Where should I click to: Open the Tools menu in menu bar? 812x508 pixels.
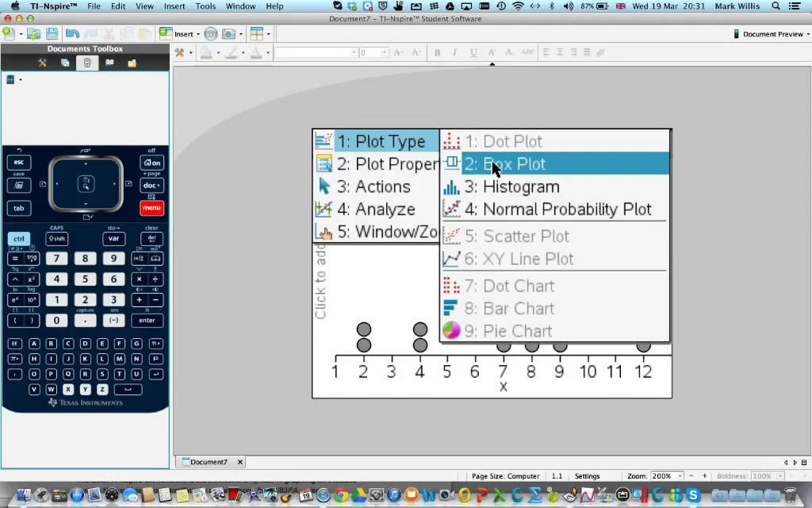tap(205, 6)
